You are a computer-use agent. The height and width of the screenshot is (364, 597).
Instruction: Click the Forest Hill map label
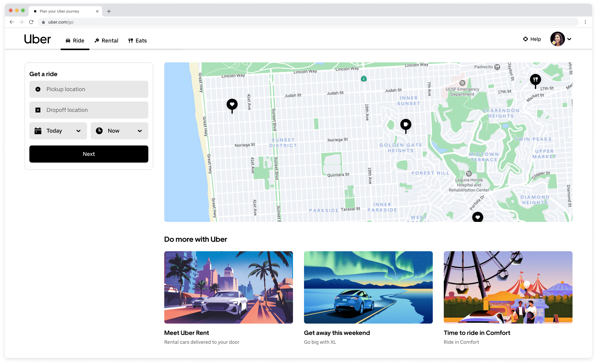tap(430, 173)
